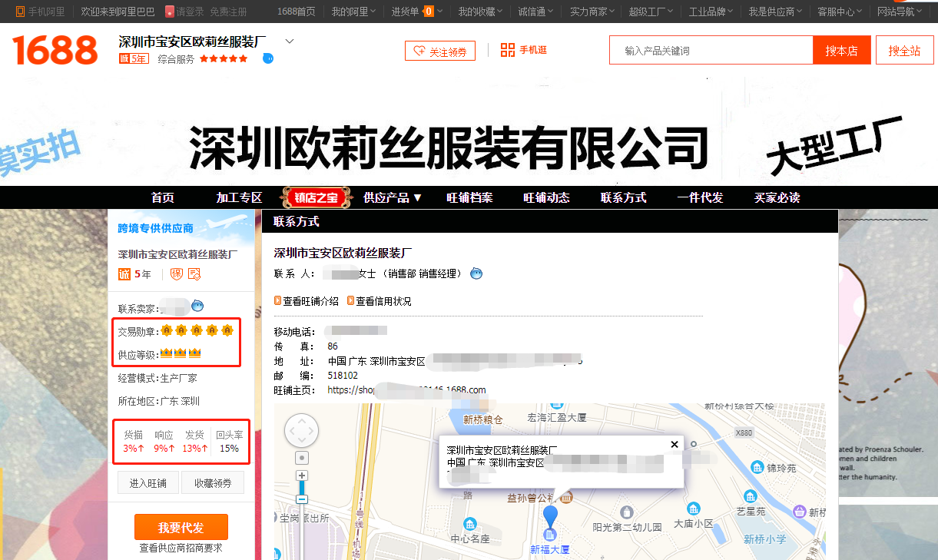
Task: Click 搜本店 search button
Action: pyautogui.click(x=841, y=51)
